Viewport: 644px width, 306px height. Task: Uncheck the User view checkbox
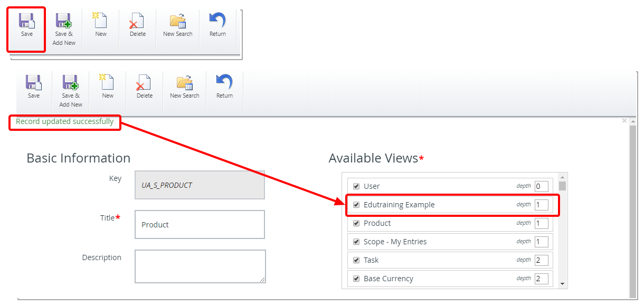click(356, 186)
